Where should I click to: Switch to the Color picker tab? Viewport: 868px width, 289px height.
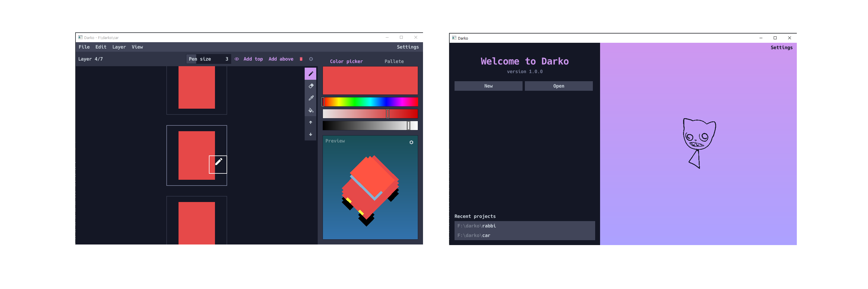(346, 61)
